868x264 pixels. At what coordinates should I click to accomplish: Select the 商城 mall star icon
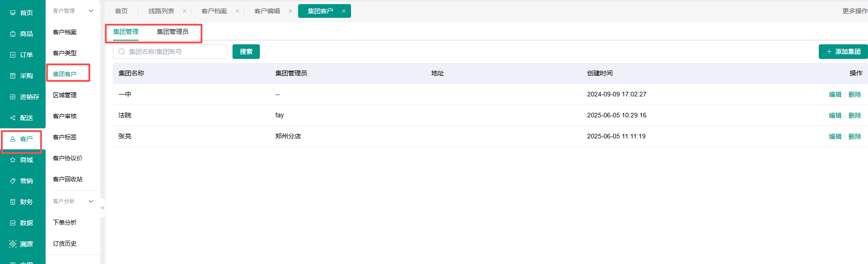[13, 160]
